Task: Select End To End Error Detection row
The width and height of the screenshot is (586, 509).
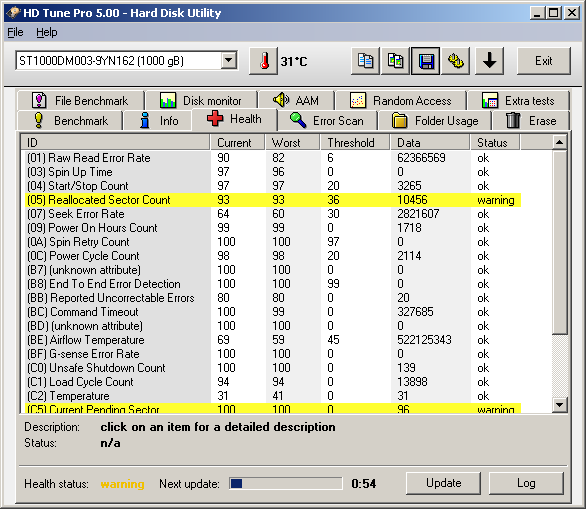Action: tap(273, 284)
